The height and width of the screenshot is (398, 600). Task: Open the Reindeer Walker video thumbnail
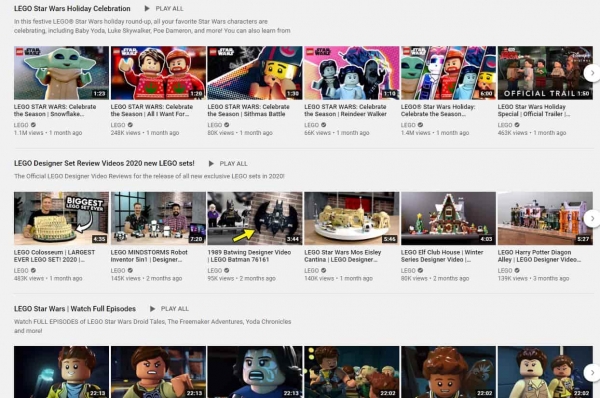pyautogui.click(x=352, y=73)
